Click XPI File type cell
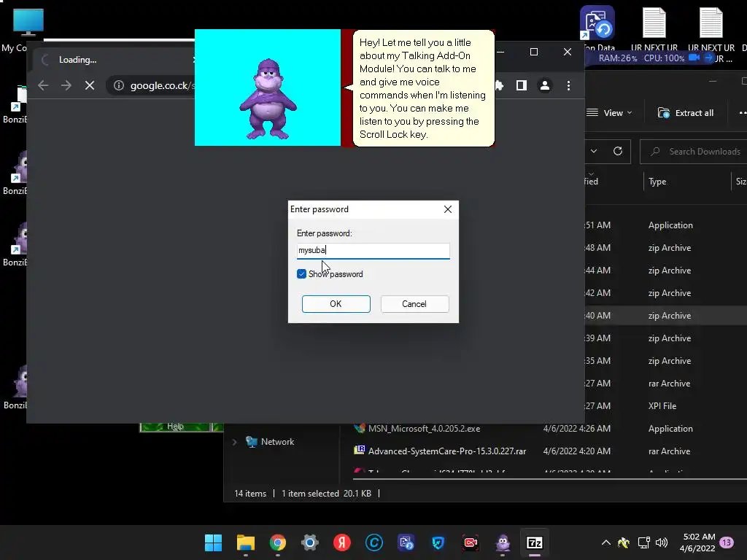Image resolution: width=747 pixels, height=560 pixels. pos(662,406)
